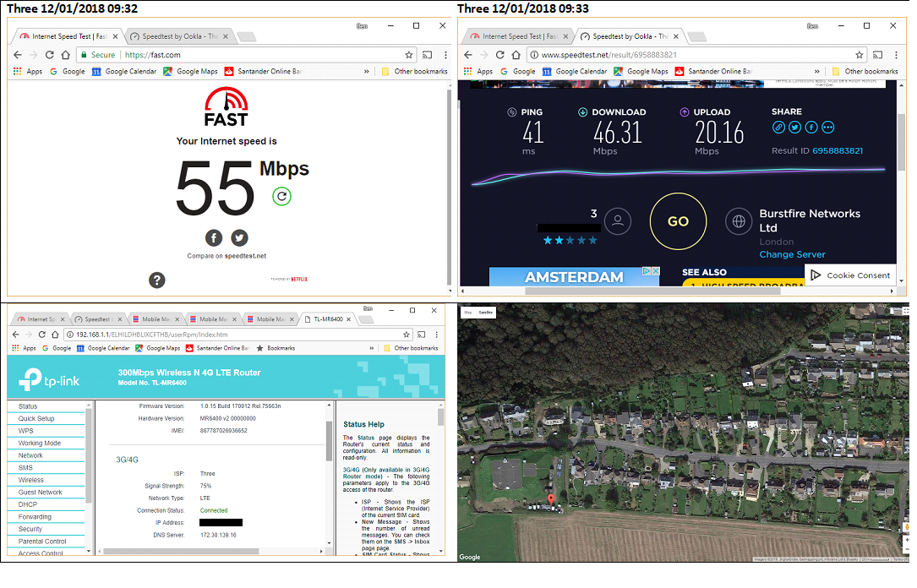Click the globe server icon beside Burstfire Networks
This screenshot has width=917, height=588.
[x=740, y=221]
